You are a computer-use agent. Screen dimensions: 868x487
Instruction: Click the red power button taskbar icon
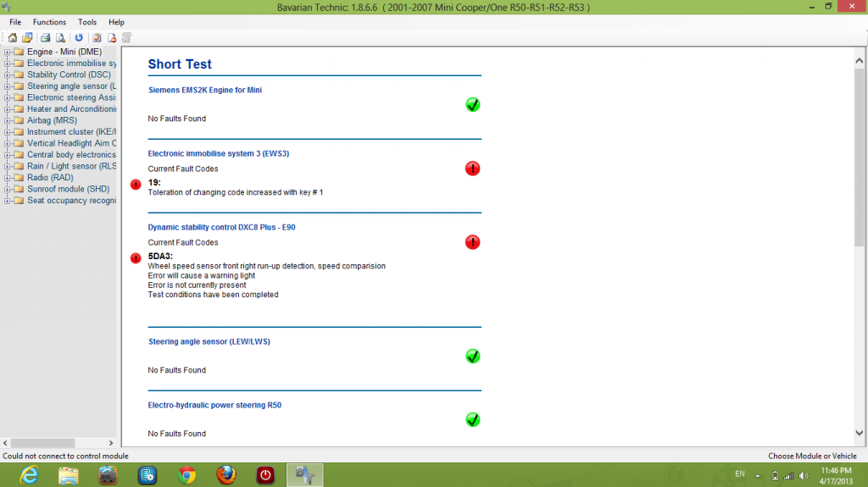(265, 475)
